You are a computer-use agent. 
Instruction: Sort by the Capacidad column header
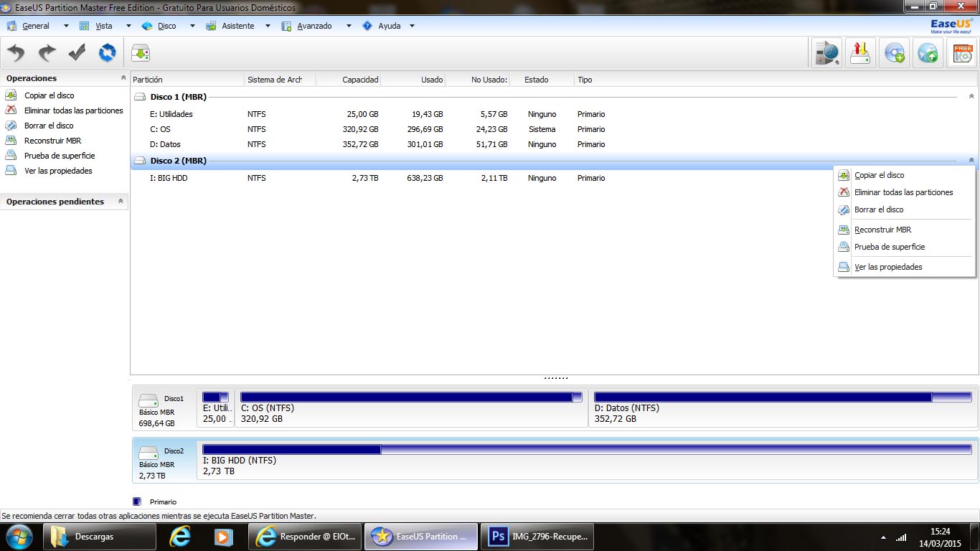click(x=349, y=80)
